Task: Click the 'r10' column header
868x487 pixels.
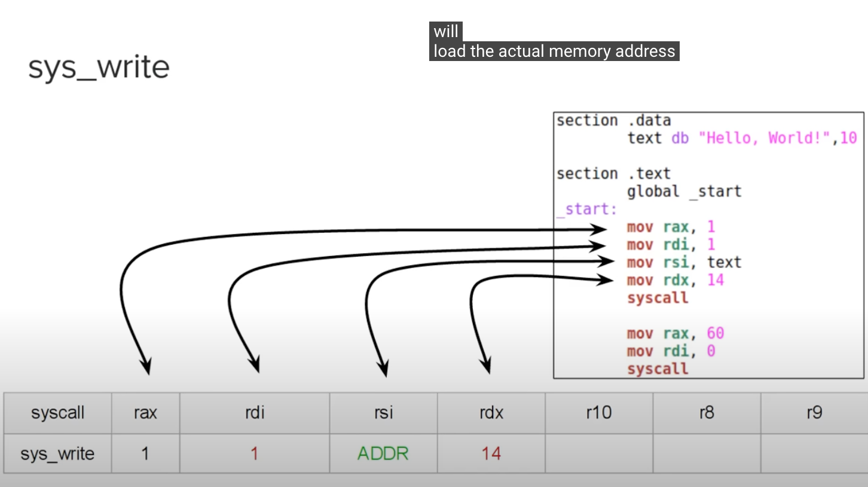Action: click(599, 413)
